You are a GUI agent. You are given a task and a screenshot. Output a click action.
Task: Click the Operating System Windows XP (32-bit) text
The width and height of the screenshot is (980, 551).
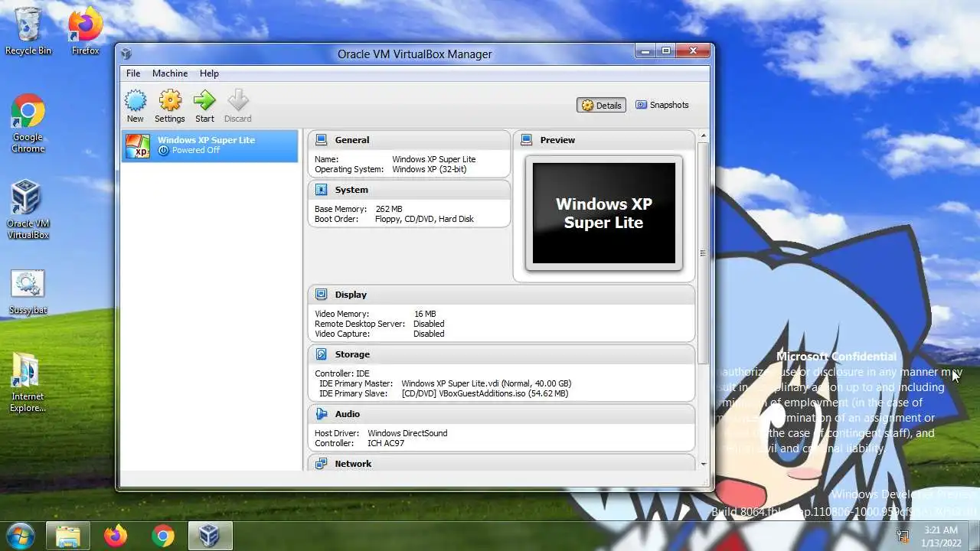click(x=429, y=169)
